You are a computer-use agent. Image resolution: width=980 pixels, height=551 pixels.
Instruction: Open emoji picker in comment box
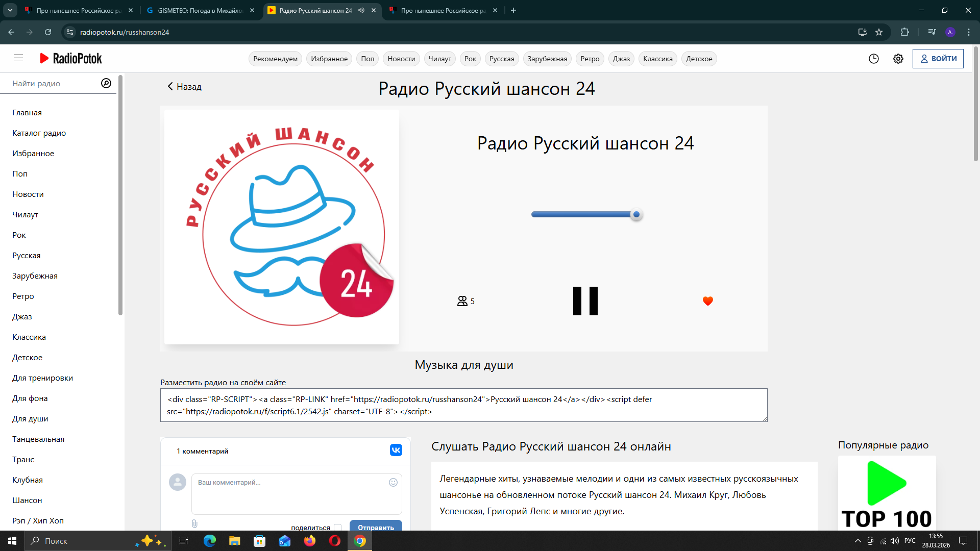393,482
